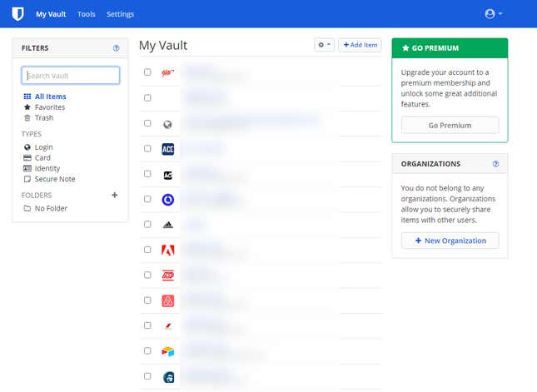Open the vault options gear dropdown
This screenshot has height=392, width=537.
[x=324, y=45]
